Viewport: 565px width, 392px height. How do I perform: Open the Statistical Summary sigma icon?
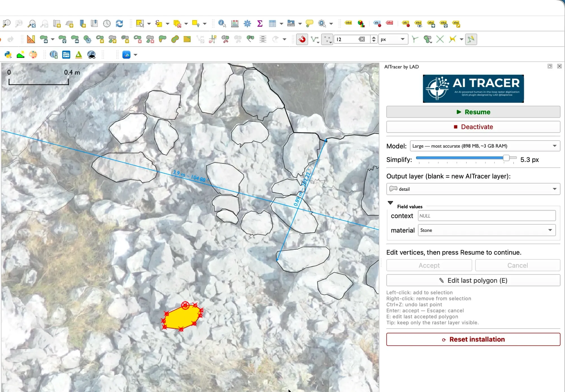click(x=260, y=24)
